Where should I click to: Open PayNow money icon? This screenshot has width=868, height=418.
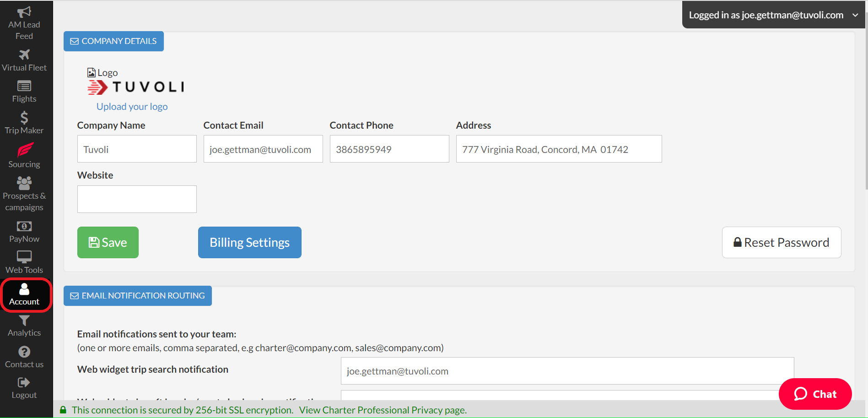click(24, 226)
